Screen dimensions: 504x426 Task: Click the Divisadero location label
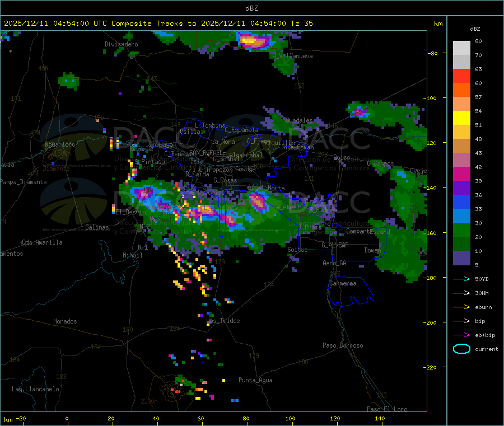121,44
